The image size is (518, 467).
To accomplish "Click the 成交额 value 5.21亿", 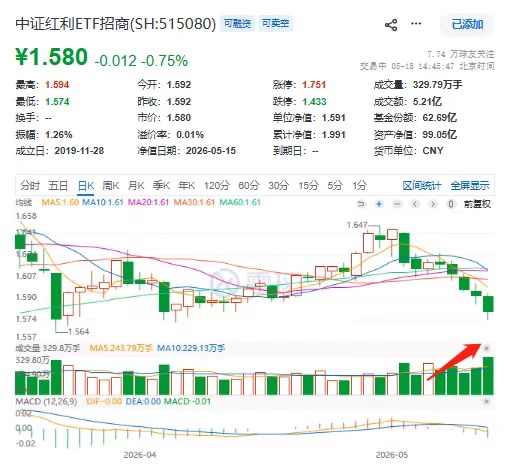I will (427, 101).
